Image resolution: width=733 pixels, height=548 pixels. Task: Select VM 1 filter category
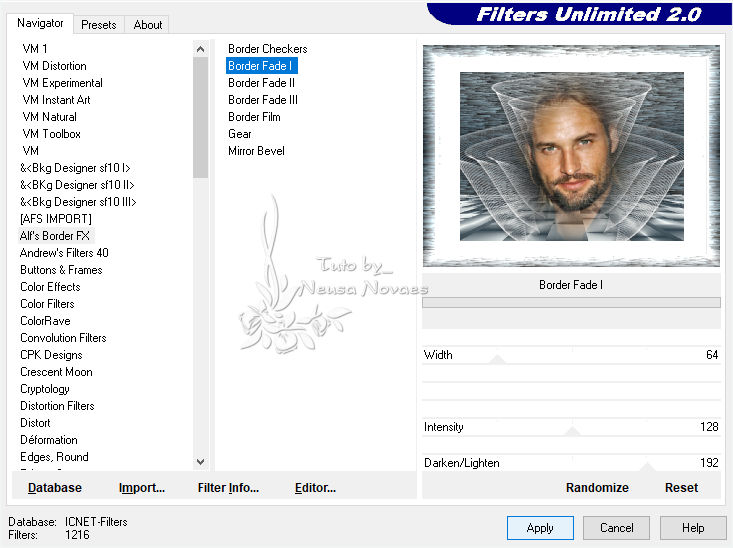[35, 49]
